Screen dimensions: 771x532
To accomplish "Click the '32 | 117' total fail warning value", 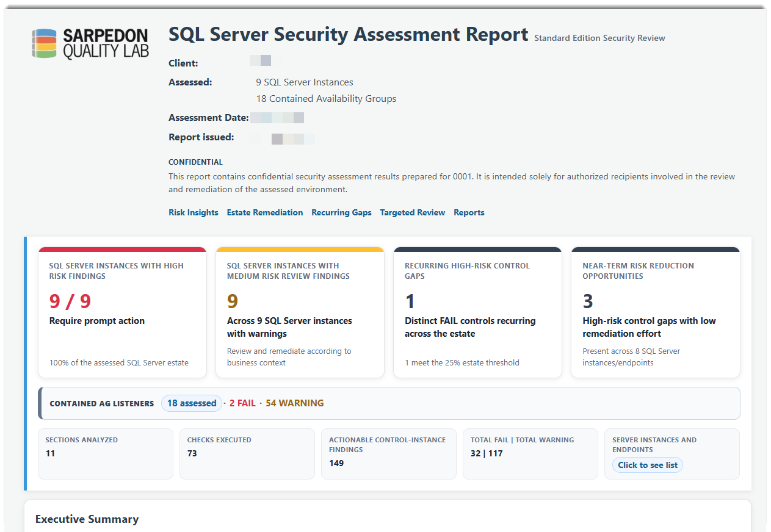I will point(487,453).
